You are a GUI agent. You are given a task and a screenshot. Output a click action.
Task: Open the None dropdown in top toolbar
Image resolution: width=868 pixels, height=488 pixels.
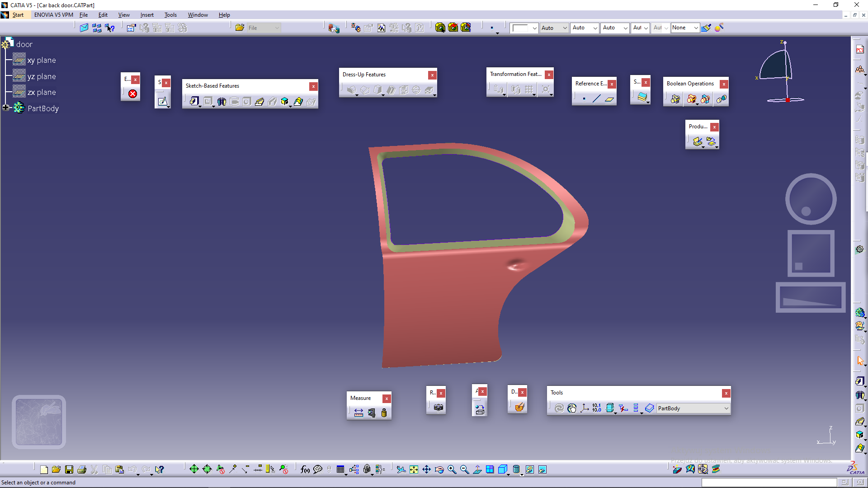point(696,28)
